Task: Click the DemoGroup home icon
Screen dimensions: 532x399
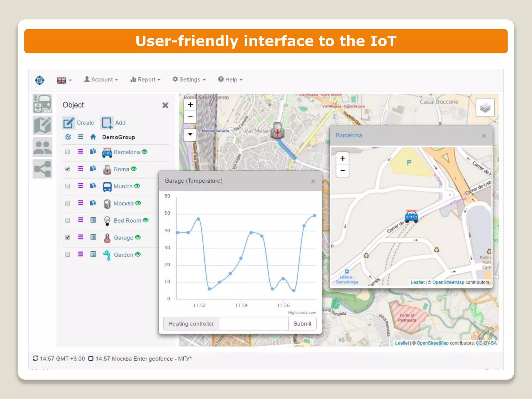Action: [93, 137]
